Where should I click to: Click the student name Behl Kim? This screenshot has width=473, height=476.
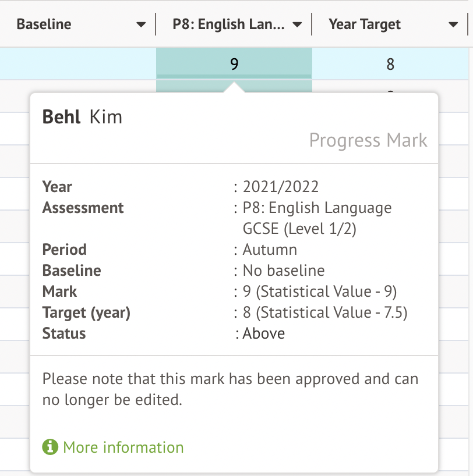tap(82, 117)
